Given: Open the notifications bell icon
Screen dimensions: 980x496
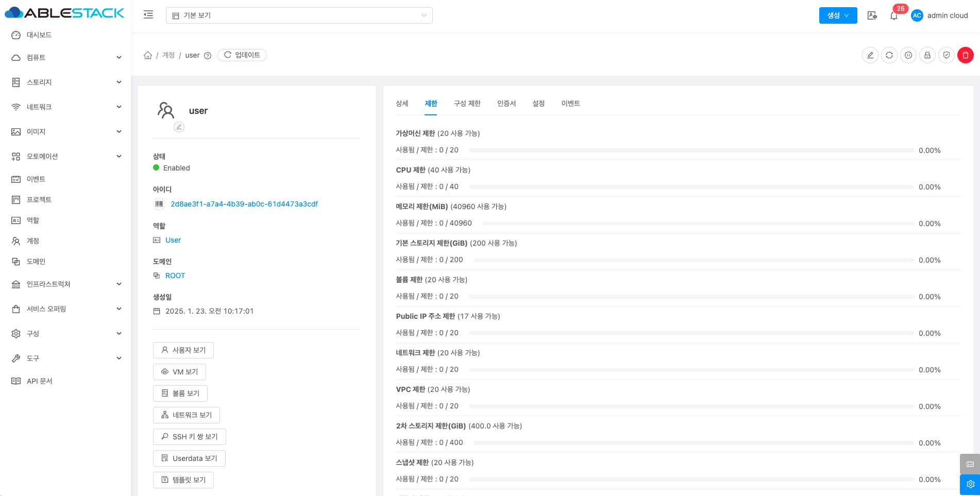Looking at the screenshot, I should [x=893, y=16].
